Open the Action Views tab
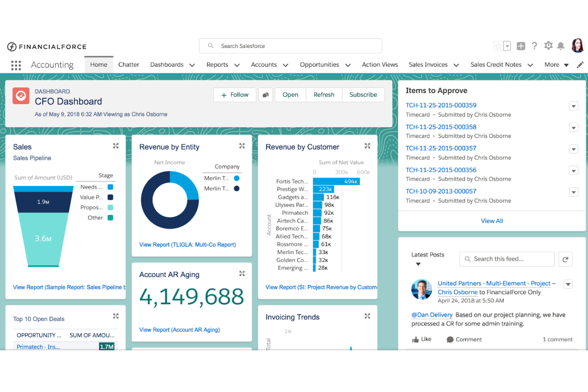588x392 pixels. coord(380,64)
